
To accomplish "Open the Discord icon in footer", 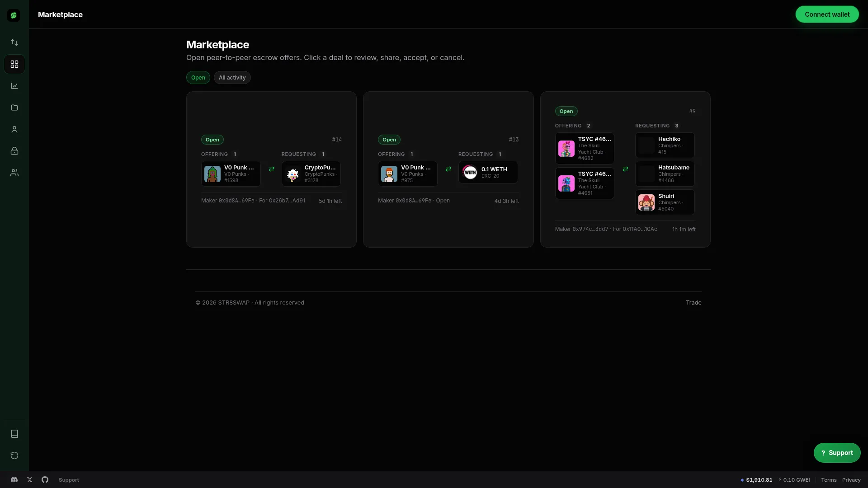I will click(x=14, y=480).
